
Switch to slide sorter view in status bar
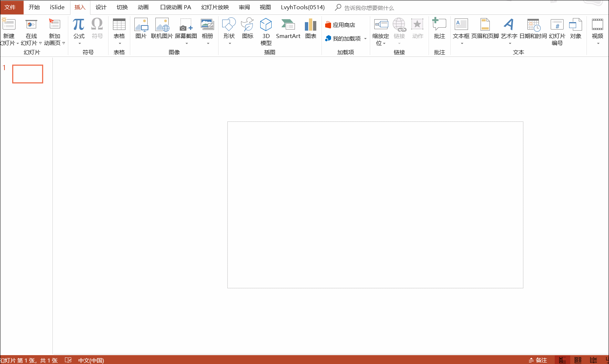pyautogui.click(x=578, y=360)
